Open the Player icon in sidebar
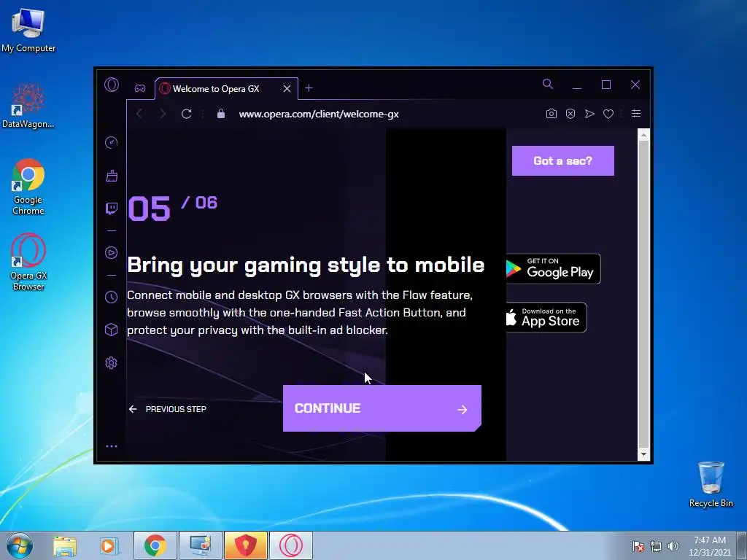This screenshot has height=560, width=747. [x=111, y=252]
